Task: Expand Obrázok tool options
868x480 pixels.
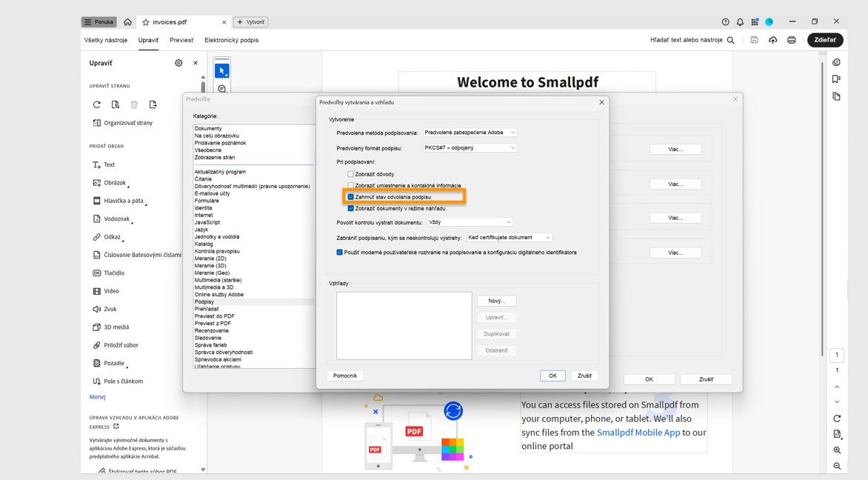Action: 128,187
